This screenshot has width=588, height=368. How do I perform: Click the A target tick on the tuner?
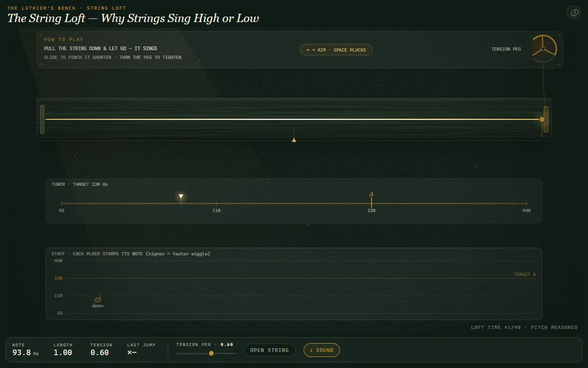pos(371,198)
